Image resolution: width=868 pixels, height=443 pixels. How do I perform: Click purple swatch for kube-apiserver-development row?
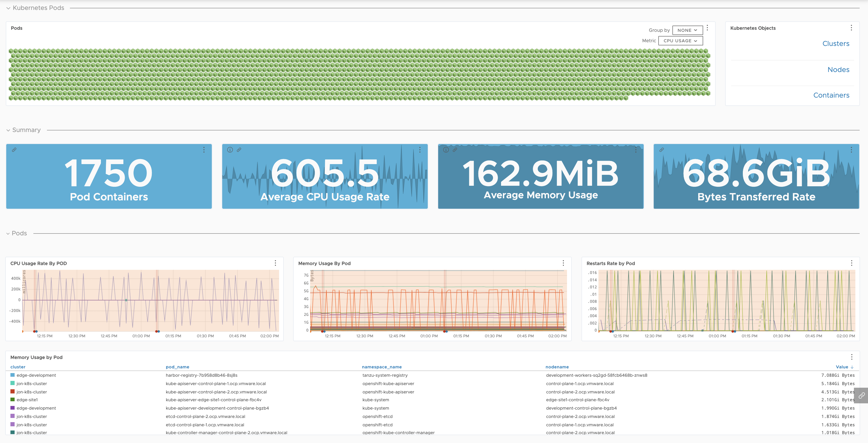click(13, 408)
